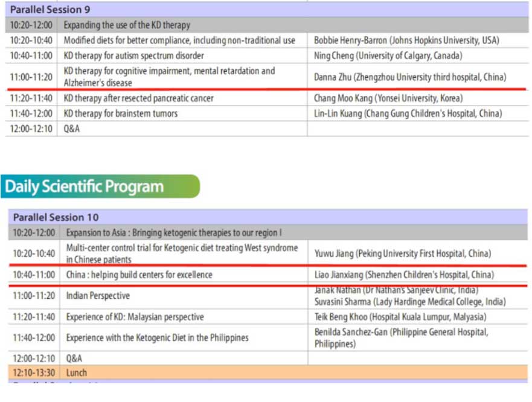532x402 pixels.
Task: Click 'Expansion to Asia : Bringing ketogenic therapies' title
Action: [x=174, y=233]
